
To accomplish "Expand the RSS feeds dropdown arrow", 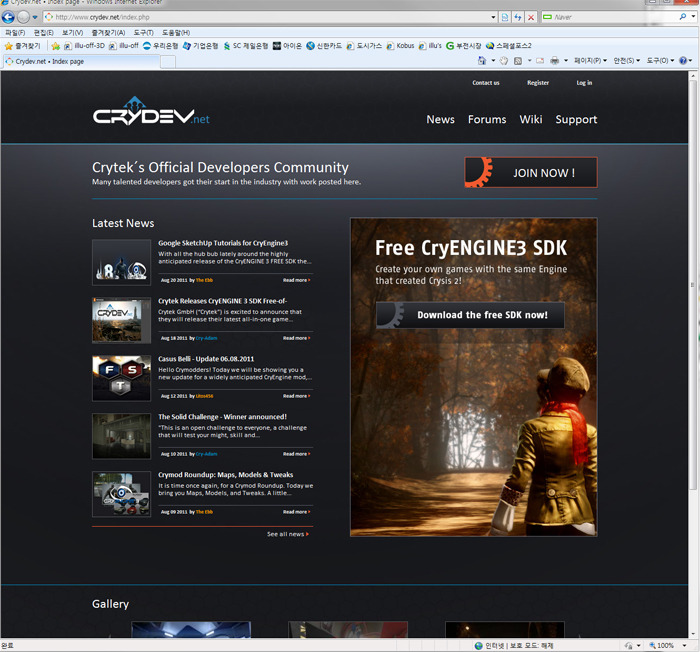I will pos(529,61).
